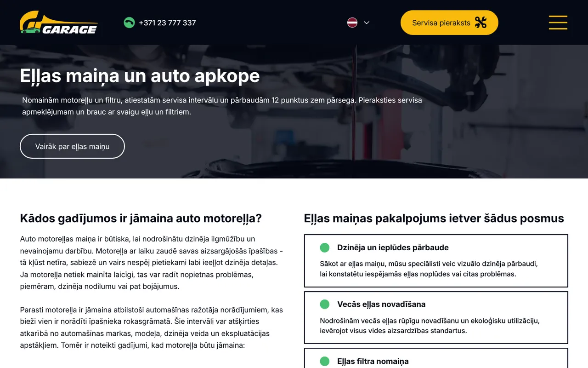
Task: Select the Latvian flag language icon
Action: pyautogui.click(x=352, y=23)
